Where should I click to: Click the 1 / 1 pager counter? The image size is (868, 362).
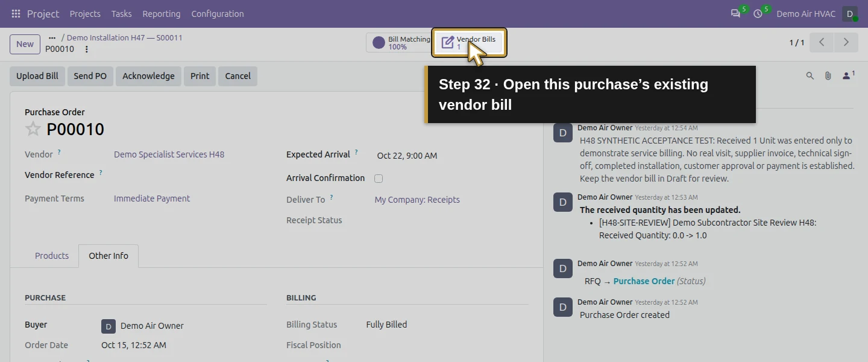pyautogui.click(x=797, y=43)
